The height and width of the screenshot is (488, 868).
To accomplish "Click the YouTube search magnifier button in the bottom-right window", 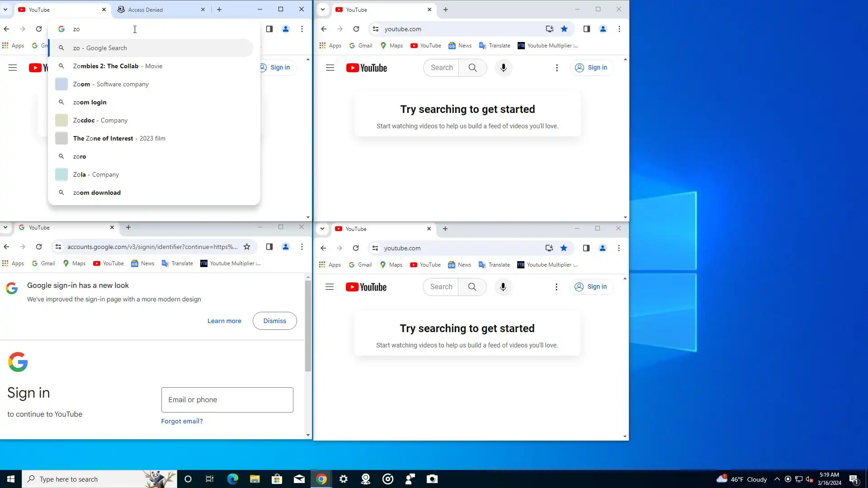I will click(472, 287).
